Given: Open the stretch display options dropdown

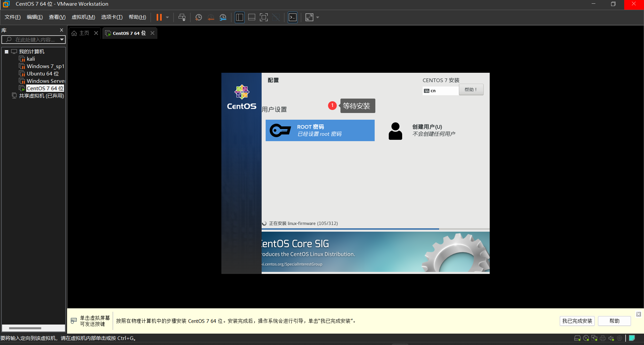Looking at the screenshot, I should tap(318, 17).
